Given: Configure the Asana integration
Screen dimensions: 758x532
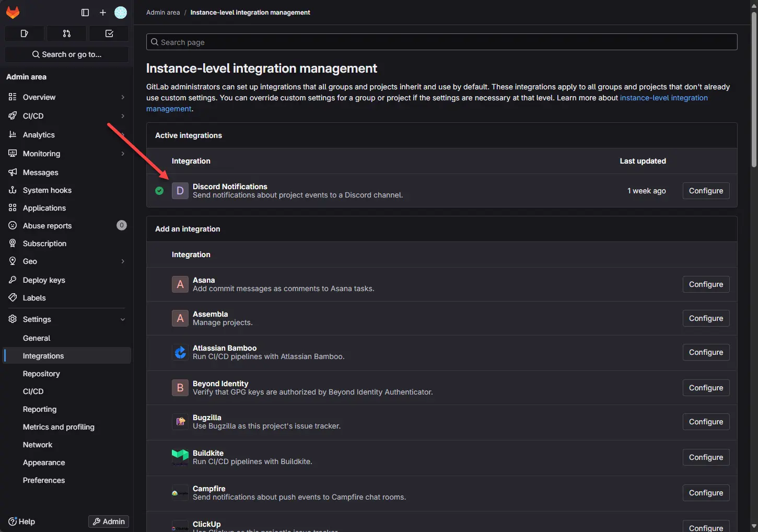Looking at the screenshot, I should click(x=705, y=284).
